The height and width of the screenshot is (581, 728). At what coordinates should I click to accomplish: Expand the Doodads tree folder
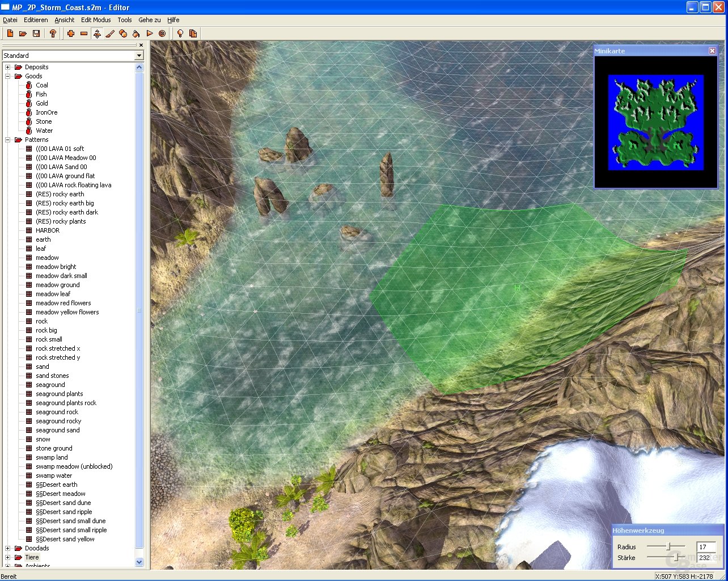point(8,548)
